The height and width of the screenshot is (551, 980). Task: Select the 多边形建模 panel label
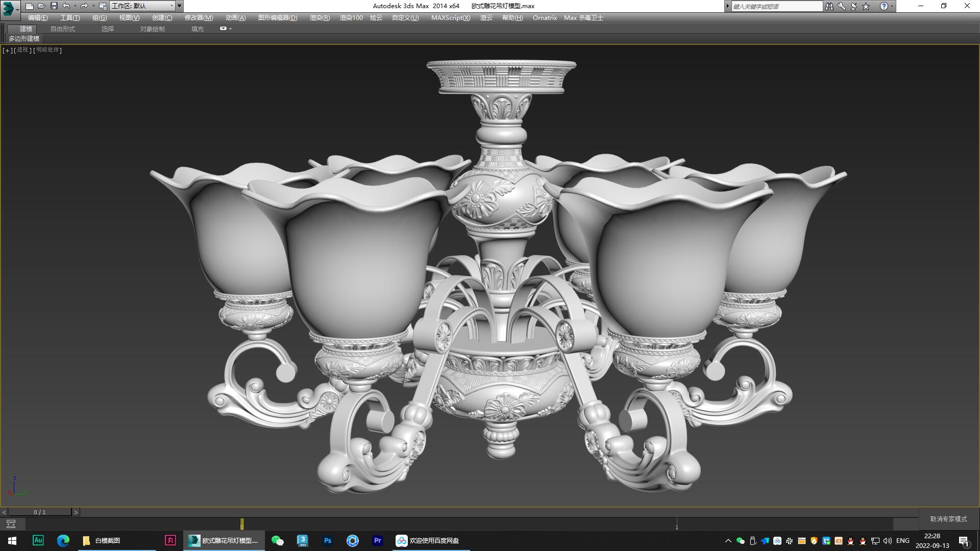(24, 39)
